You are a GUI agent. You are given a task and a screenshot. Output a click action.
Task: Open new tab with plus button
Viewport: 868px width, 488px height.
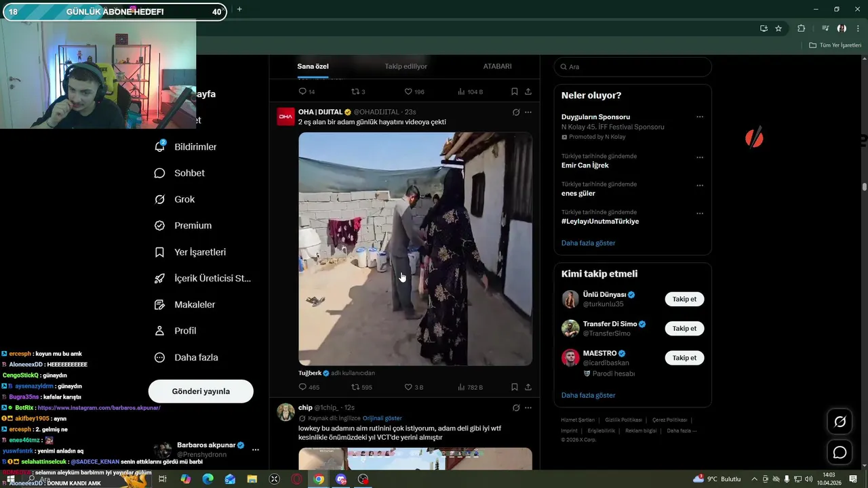click(x=239, y=9)
